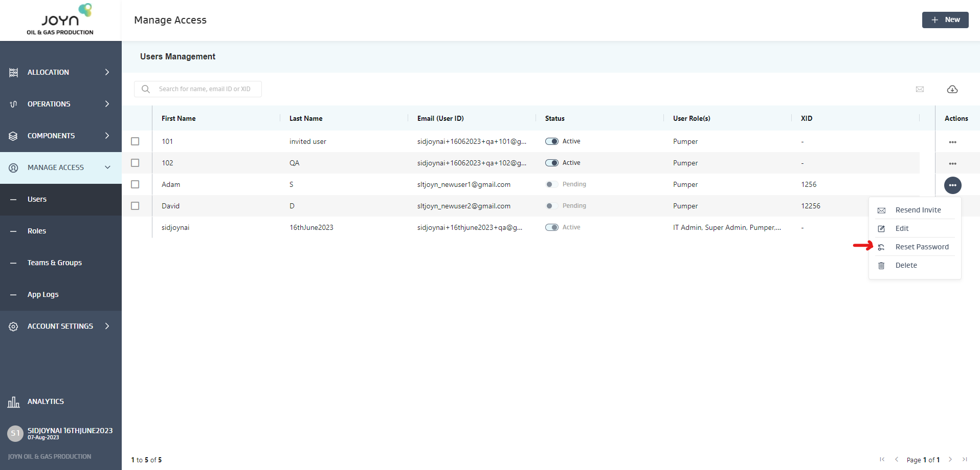
Task: Click the user avatar in sidebar
Action: (x=15, y=433)
